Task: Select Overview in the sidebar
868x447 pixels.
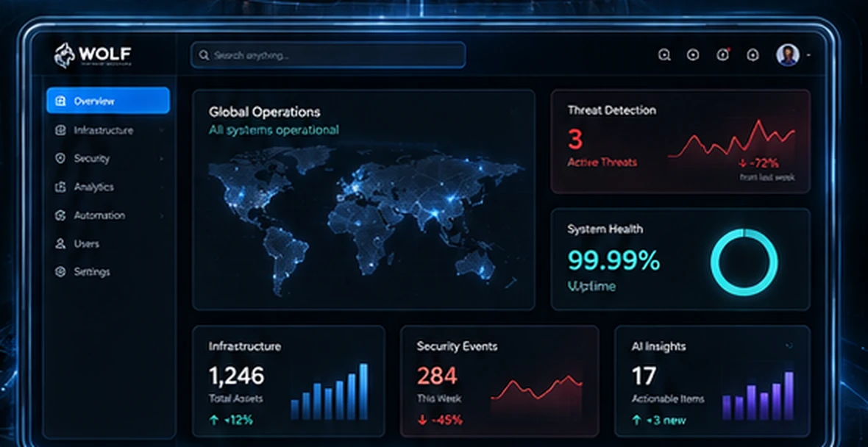Action: [108, 101]
